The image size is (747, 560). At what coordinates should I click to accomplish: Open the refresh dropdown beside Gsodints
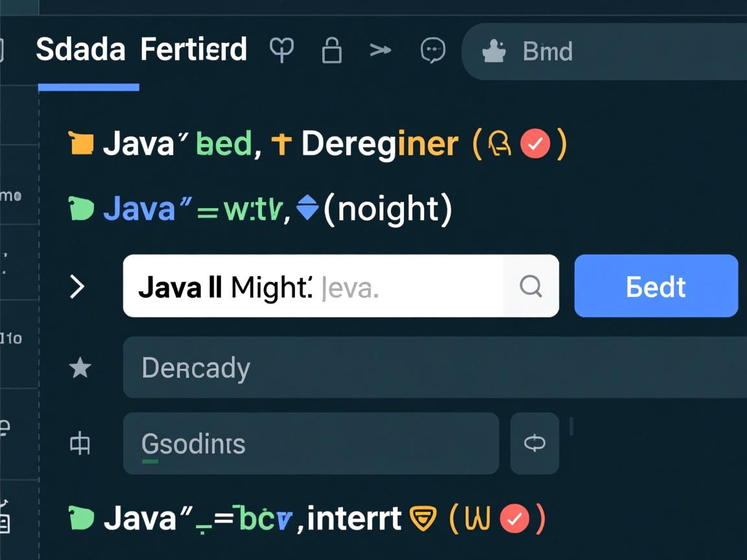pyautogui.click(x=534, y=443)
